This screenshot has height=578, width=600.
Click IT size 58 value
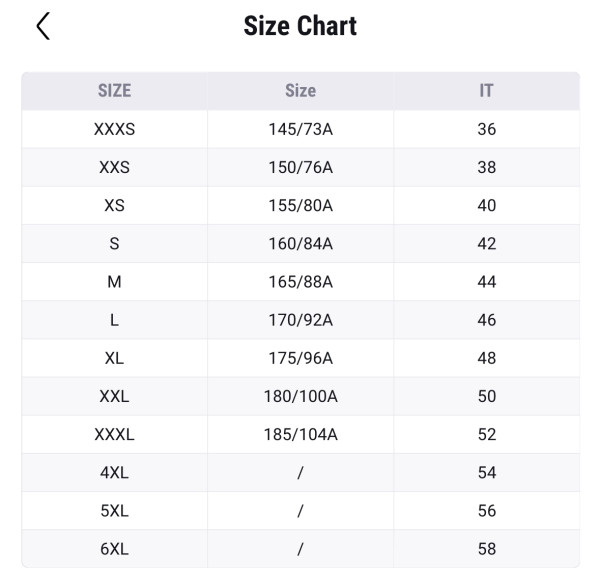tap(486, 548)
